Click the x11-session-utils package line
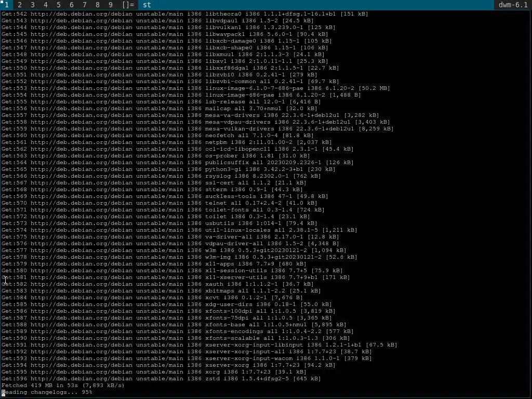 pos(172,270)
